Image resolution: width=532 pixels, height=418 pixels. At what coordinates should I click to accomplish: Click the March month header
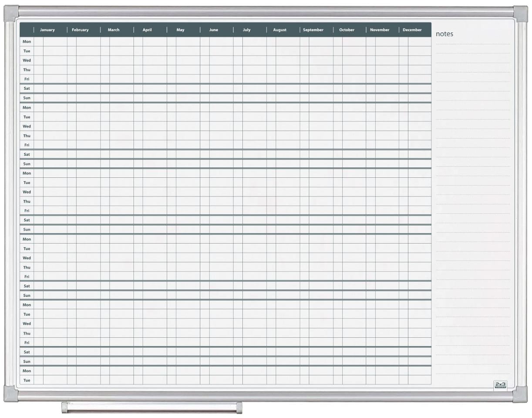[114, 30]
